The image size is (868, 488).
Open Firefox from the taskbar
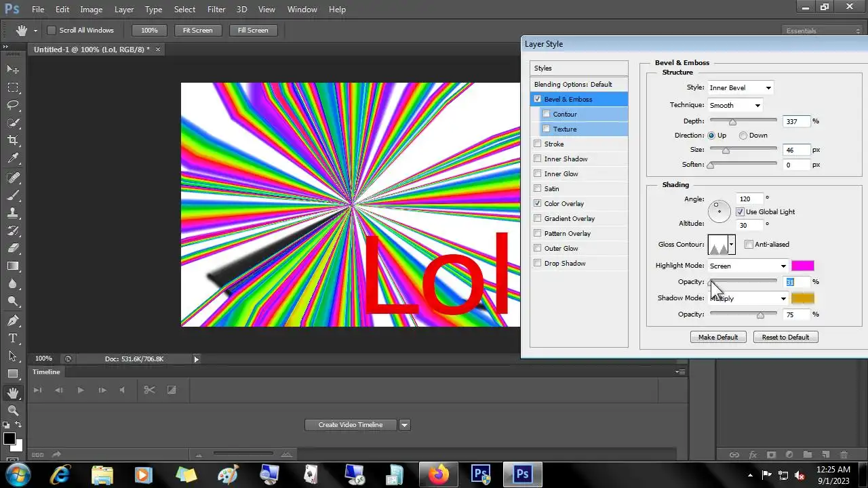pos(438,474)
